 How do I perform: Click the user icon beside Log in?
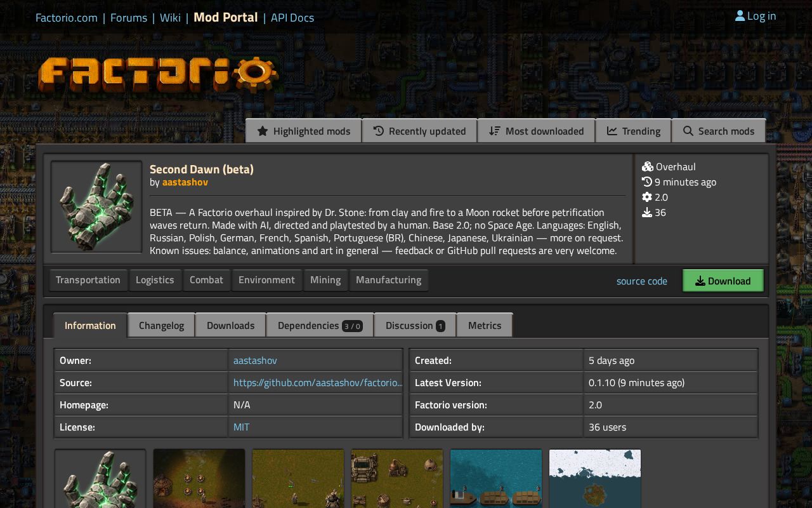[x=740, y=16]
